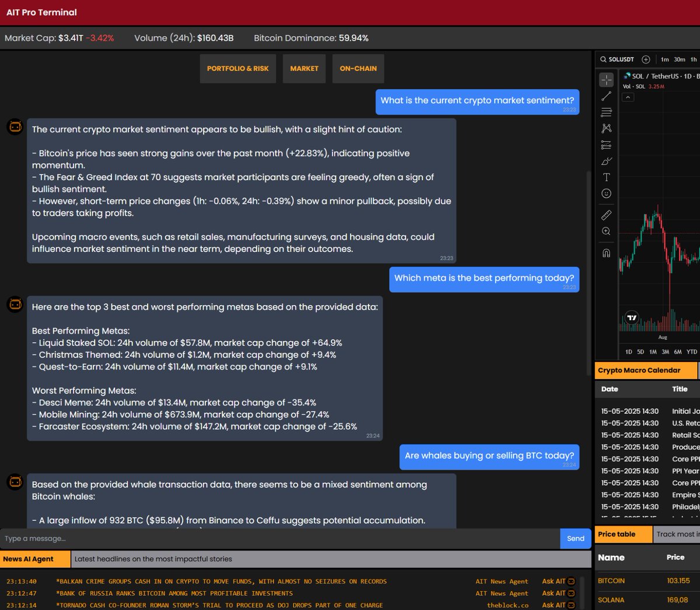Switch to the Price table tab
The image size is (700, 610).
point(624,534)
